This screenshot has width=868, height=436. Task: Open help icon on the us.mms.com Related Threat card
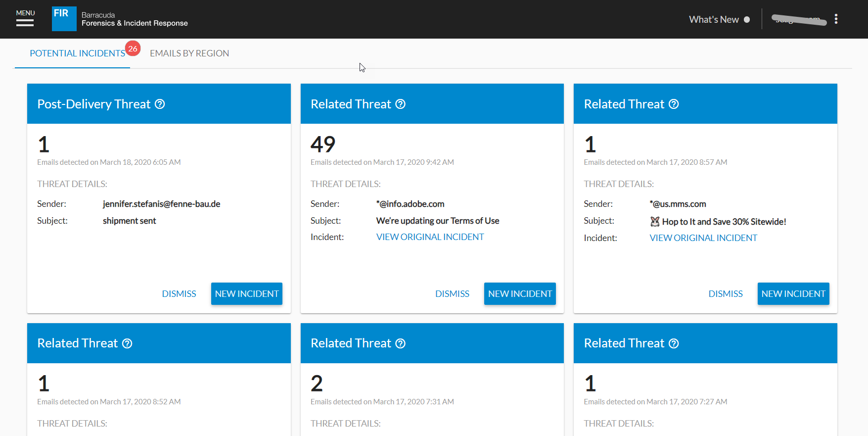pyautogui.click(x=674, y=104)
